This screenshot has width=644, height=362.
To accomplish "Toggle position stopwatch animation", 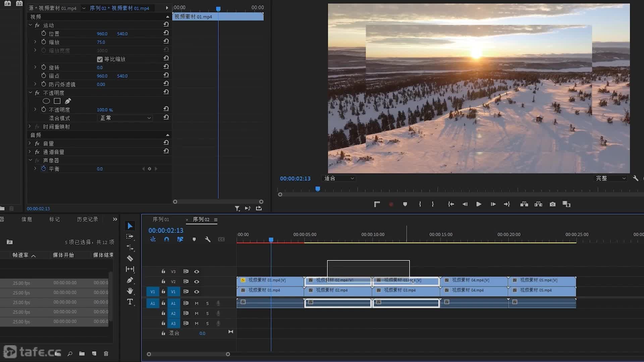I will click(44, 34).
